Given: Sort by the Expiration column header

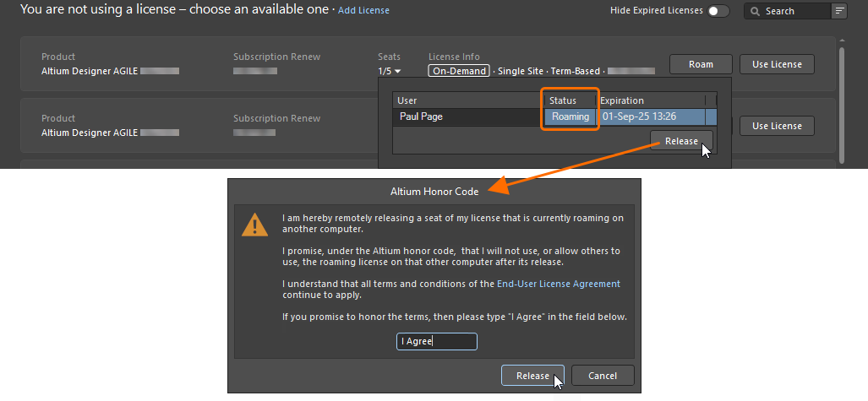Looking at the screenshot, I should (651, 100).
